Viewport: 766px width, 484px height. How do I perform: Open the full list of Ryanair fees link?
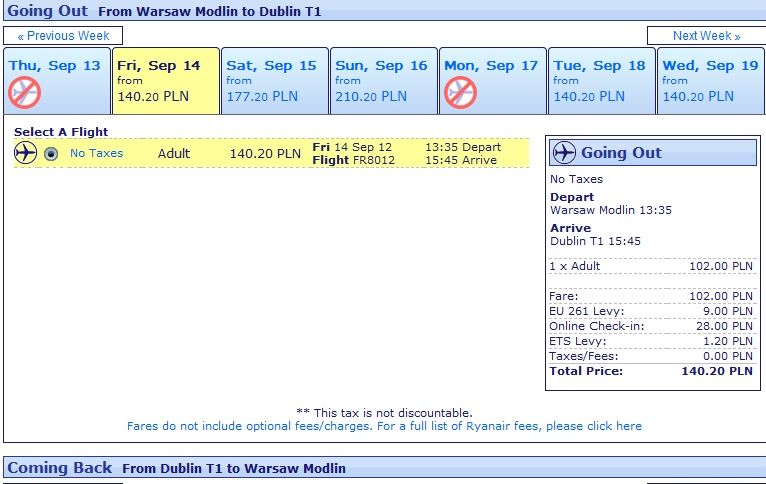click(384, 426)
